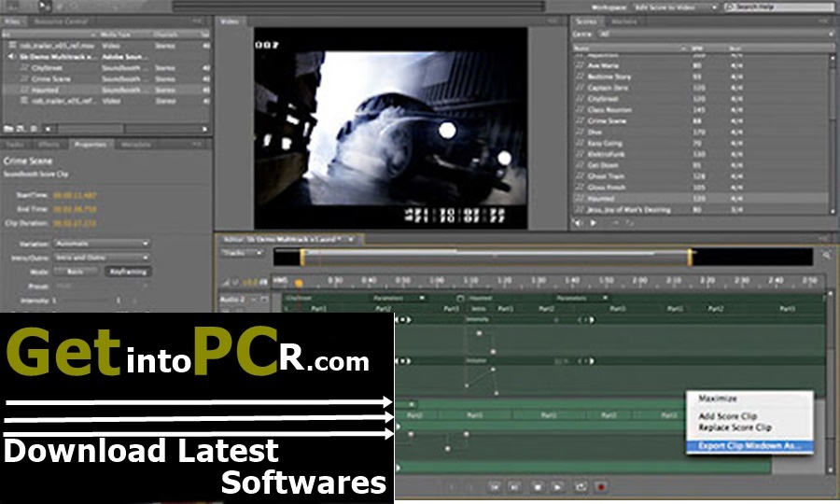Choose Maximize from the context menu

(x=750, y=399)
